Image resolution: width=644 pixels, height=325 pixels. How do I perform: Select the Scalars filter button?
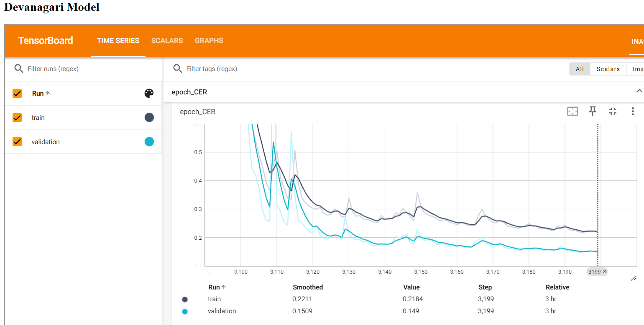608,69
